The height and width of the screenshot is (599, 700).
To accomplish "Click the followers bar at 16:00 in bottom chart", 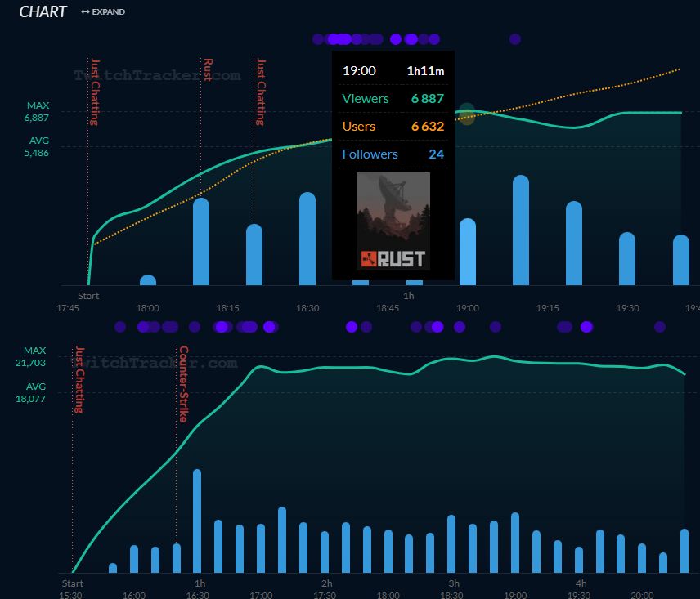I will [x=134, y=559].
